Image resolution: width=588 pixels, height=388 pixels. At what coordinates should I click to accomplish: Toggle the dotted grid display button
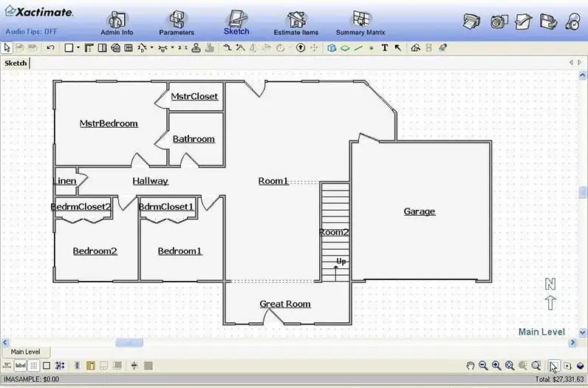pos(34,366)
